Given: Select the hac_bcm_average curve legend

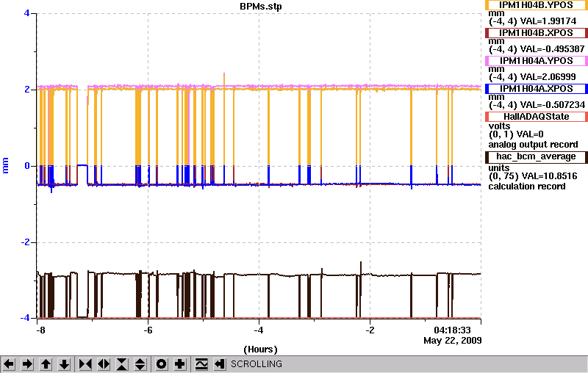Looking at the screenshot, I should 536,157.
